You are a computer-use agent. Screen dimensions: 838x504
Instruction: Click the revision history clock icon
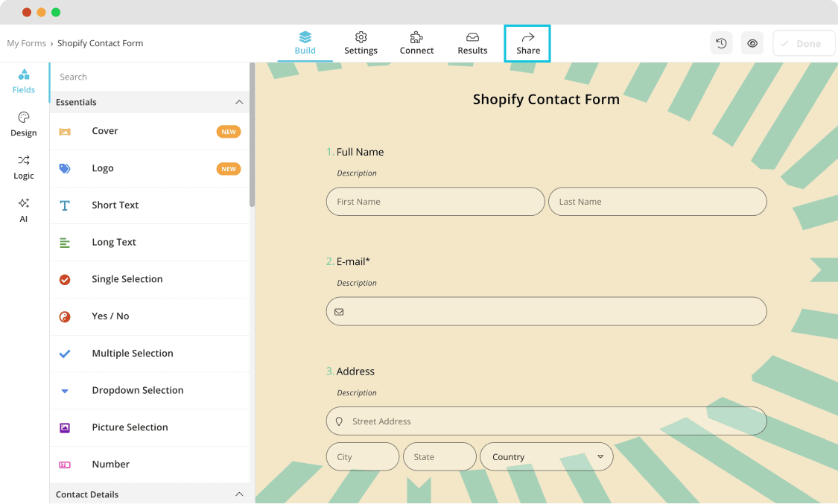click(x=721, y=43)
